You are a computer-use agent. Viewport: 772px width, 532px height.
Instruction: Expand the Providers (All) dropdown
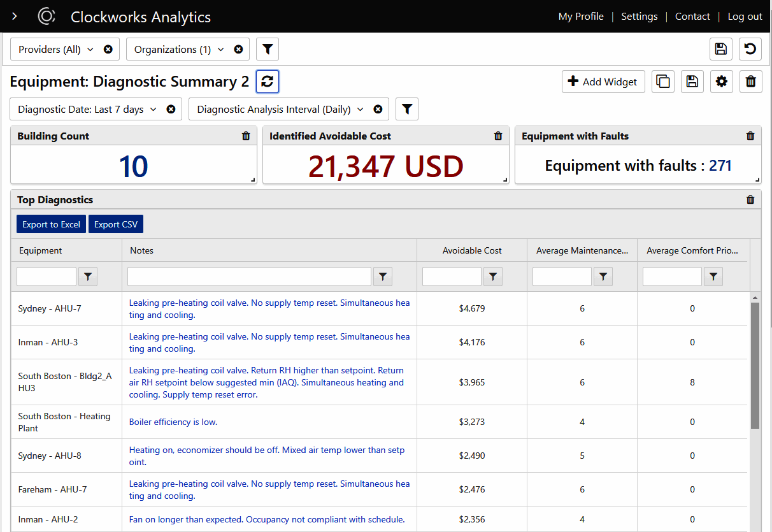pyautogui.click(x=90, y=49)
